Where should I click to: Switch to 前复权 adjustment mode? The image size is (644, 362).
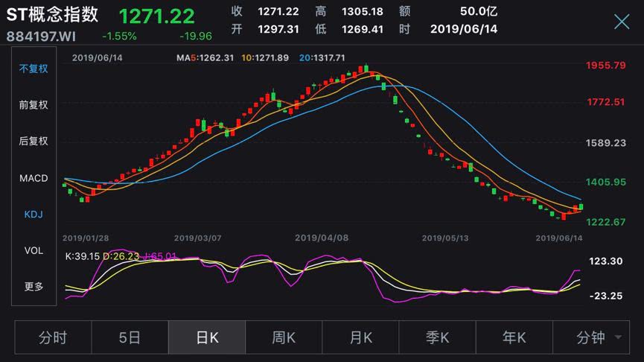pyautogui.click(x=34, y=105)
